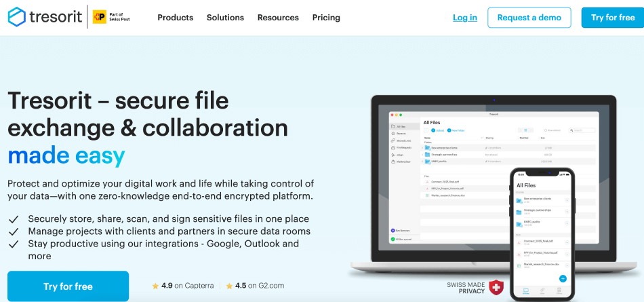Screen dimensions: 644x302
Task: Click the Request a demo button
Action: coord(529,18)
